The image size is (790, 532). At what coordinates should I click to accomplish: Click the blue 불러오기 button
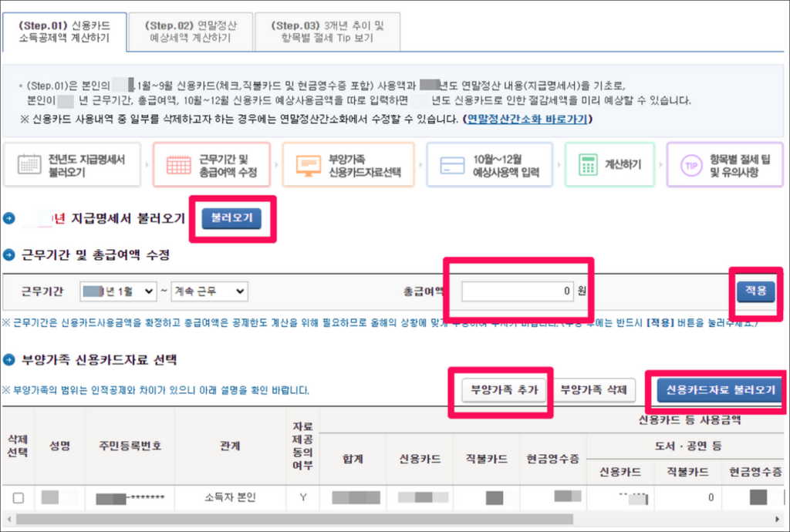click(x=231, y=218)
